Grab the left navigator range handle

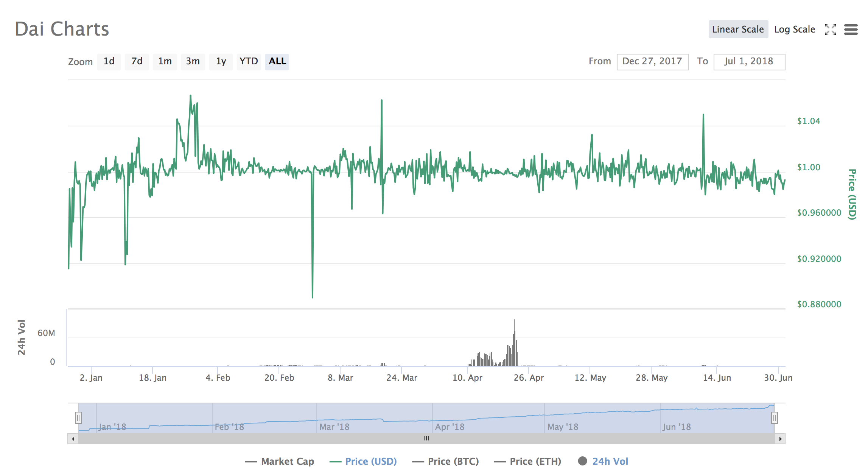pos(78,418)
